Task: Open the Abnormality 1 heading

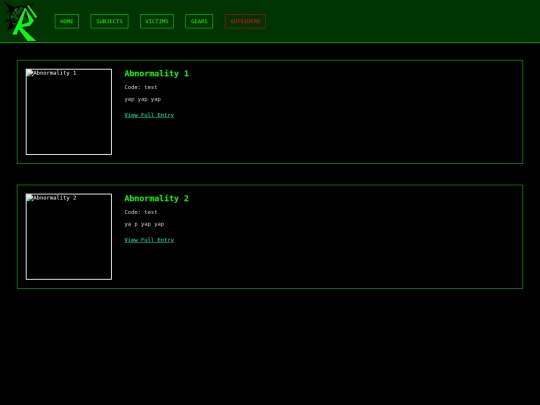Action: point(156,73)
